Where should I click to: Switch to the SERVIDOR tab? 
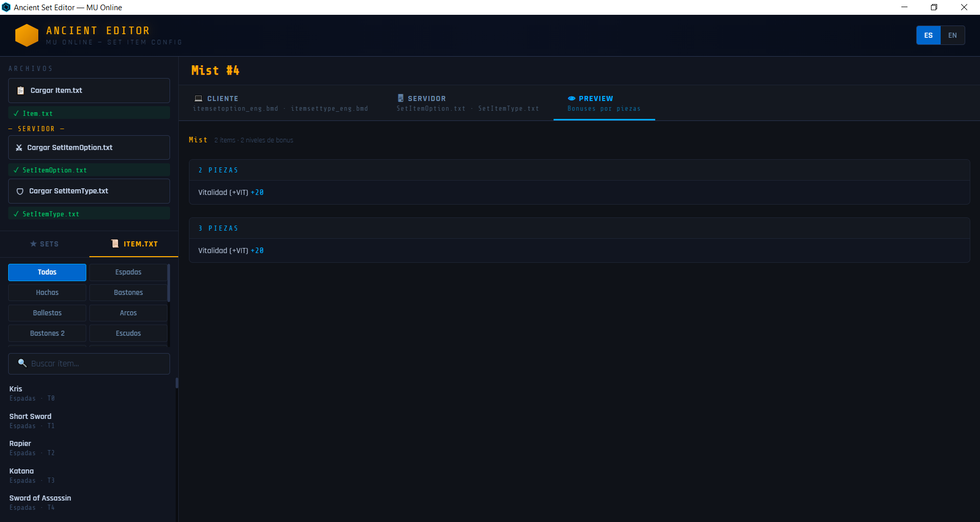[x=468, y=103]
